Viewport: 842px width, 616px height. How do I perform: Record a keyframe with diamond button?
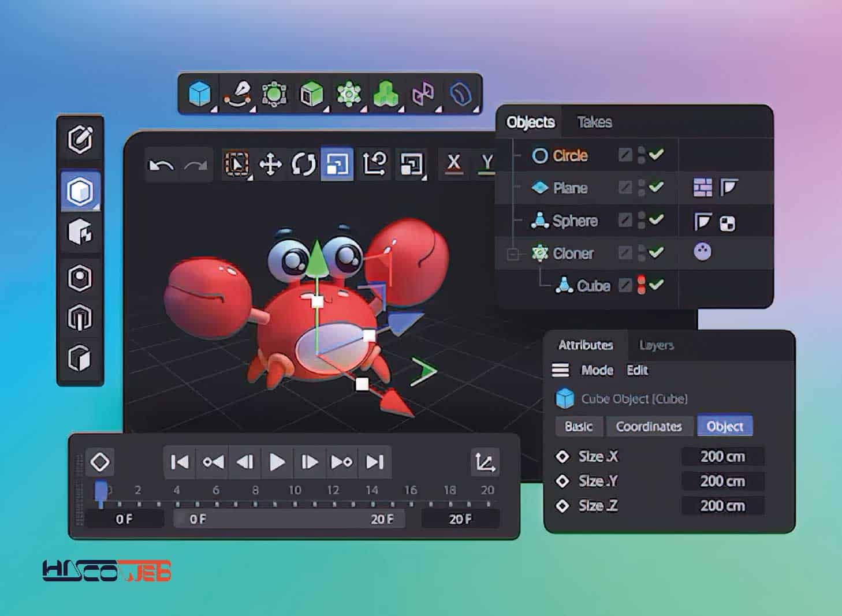point(100,462)
